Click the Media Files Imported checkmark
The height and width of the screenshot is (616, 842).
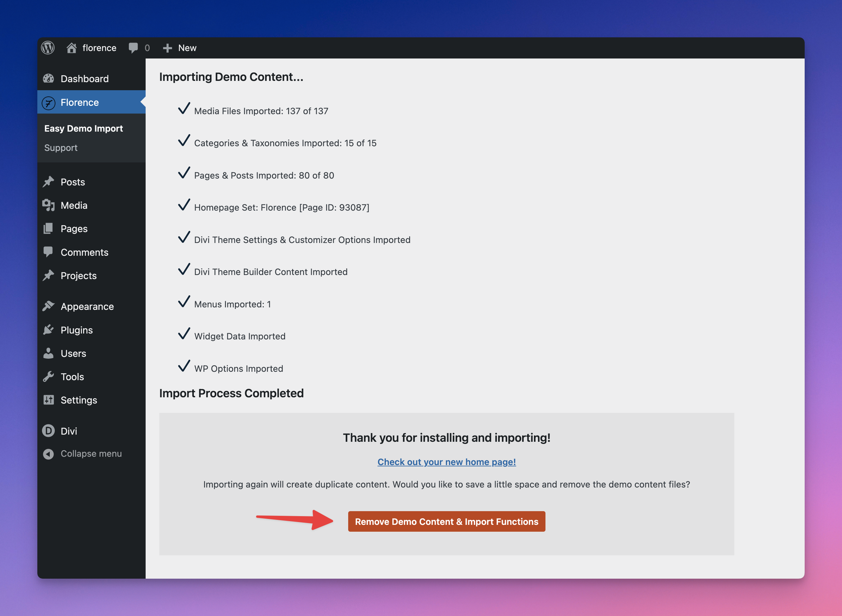point(184,109)
